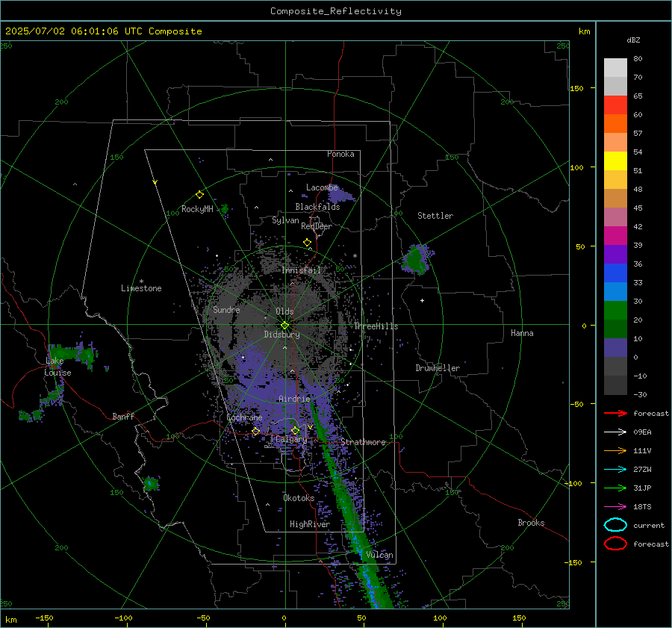Click the Didsbury town label
The image size is (672, 628).
click(281, 335)
